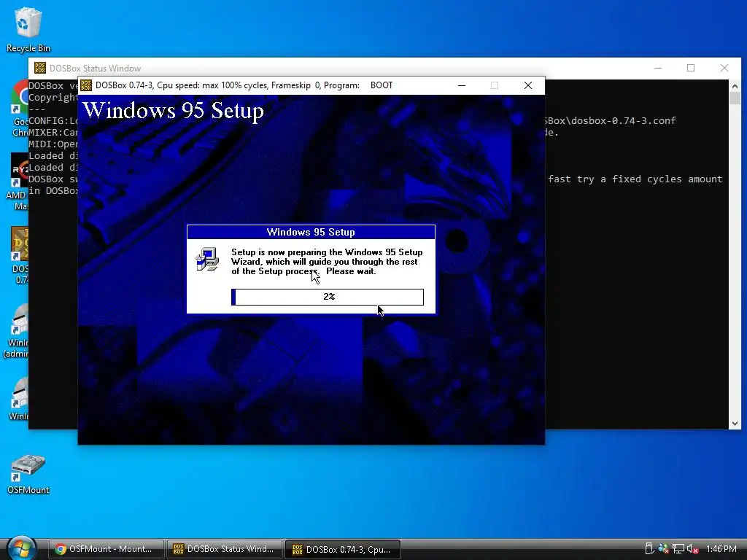This screenshot has height=560, width=747.
Task: Minimize the DOSBox Status Window
Action: tap(658, 68)
